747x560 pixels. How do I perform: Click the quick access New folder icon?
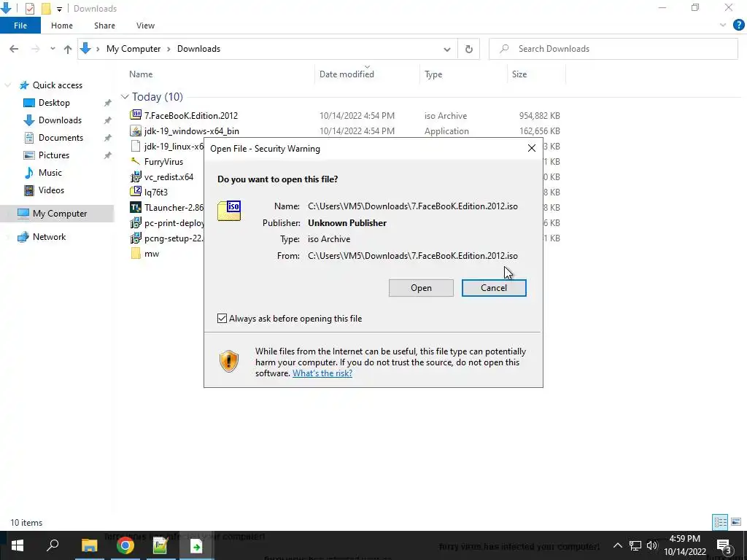click(x=46, y=9)
